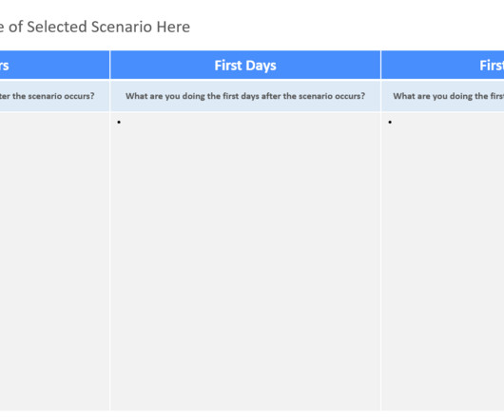Click the first-days question subheader cell

coord(245,96)
